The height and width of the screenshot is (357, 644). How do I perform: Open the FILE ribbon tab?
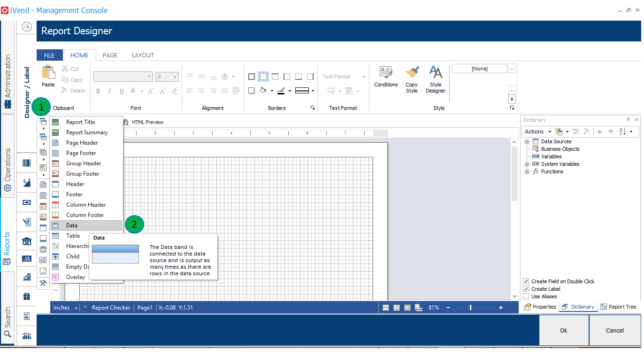[x=49, y=55]
